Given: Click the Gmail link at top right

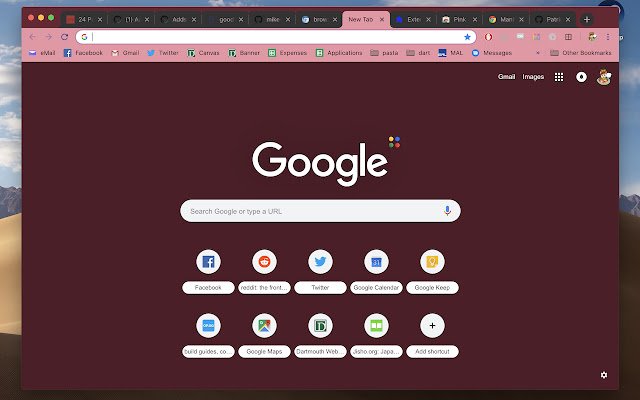Looking at the screenshot, I should point(506,77).
